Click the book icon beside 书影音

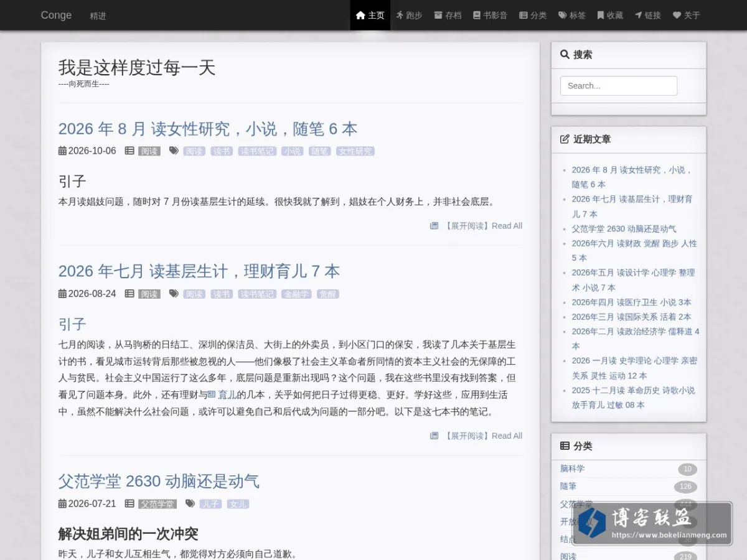tap(477, 15)
